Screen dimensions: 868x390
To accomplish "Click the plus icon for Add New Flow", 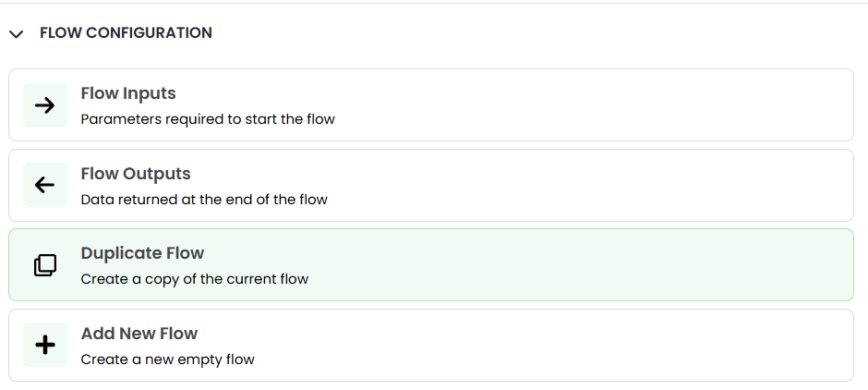I will pos(44,346).
